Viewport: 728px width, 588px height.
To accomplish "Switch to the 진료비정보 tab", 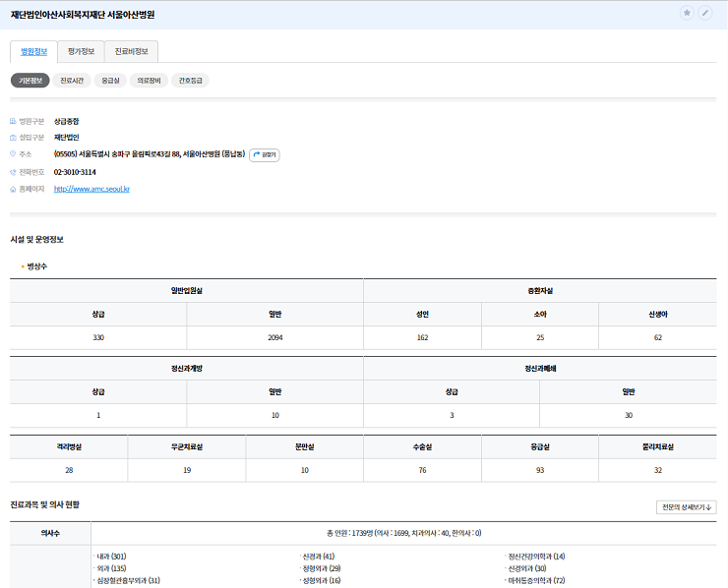I will pos(132,51).
